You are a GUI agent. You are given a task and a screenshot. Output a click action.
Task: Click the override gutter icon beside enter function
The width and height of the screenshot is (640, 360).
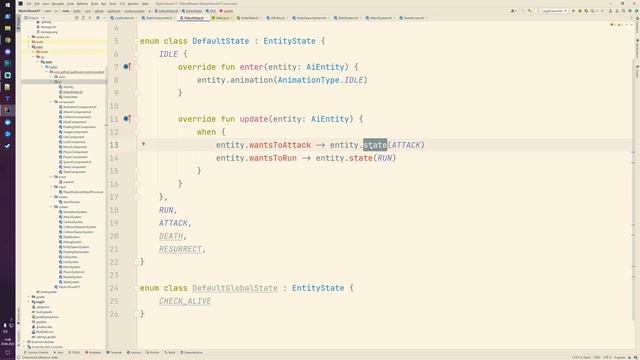(127, 67)
